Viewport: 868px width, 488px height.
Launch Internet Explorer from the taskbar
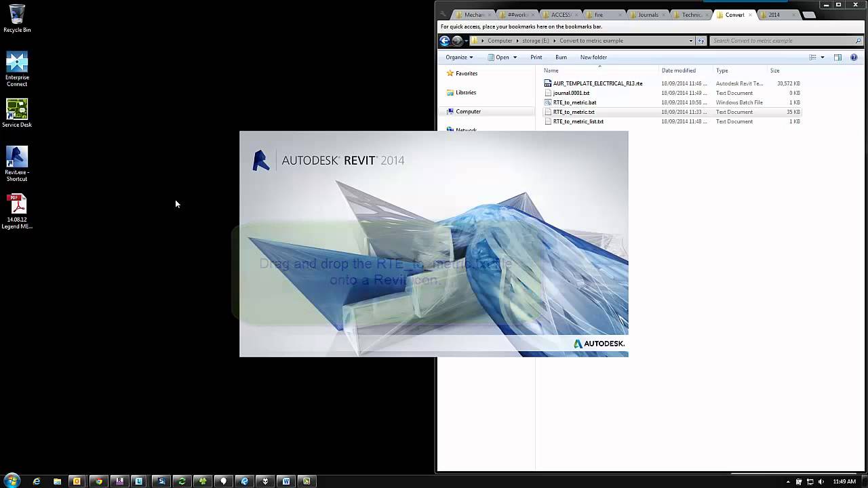37,481
